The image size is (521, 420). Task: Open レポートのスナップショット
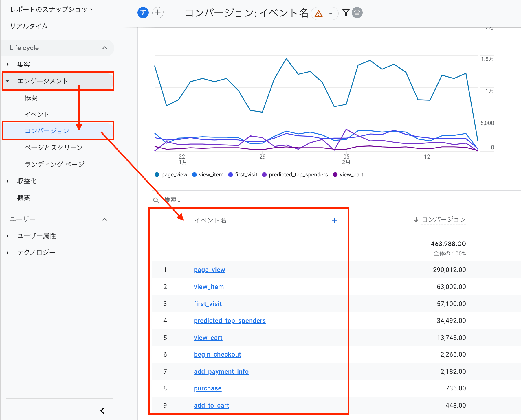pyautogui.click(x=52, y=10)
